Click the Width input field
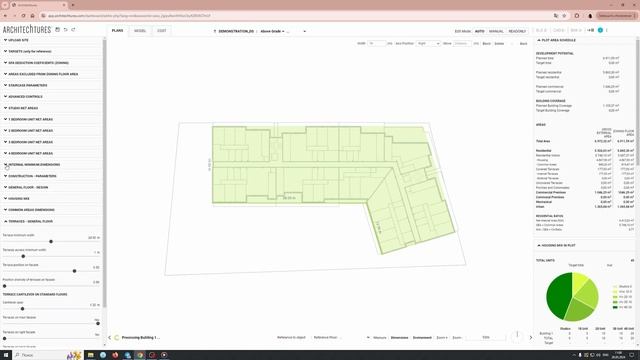Image resolution: width=640 pixels, height=360 pixels. tap(376, 43)
